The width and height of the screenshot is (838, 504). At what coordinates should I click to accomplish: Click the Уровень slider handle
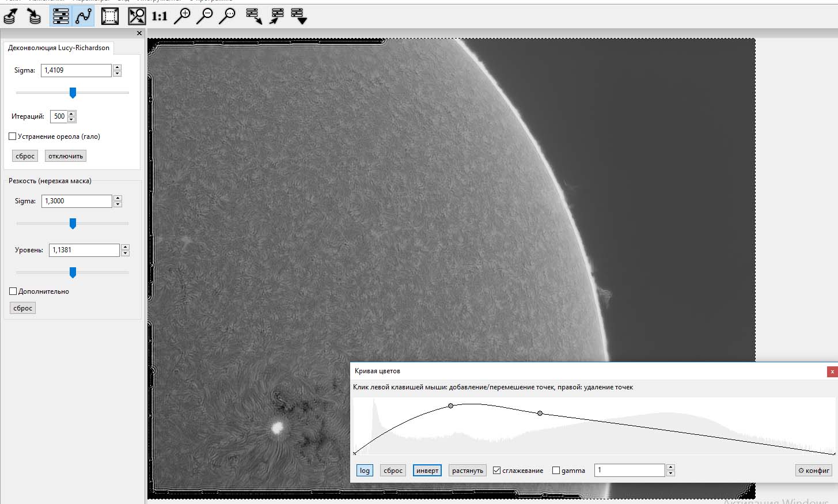click(x=73, y=272)
